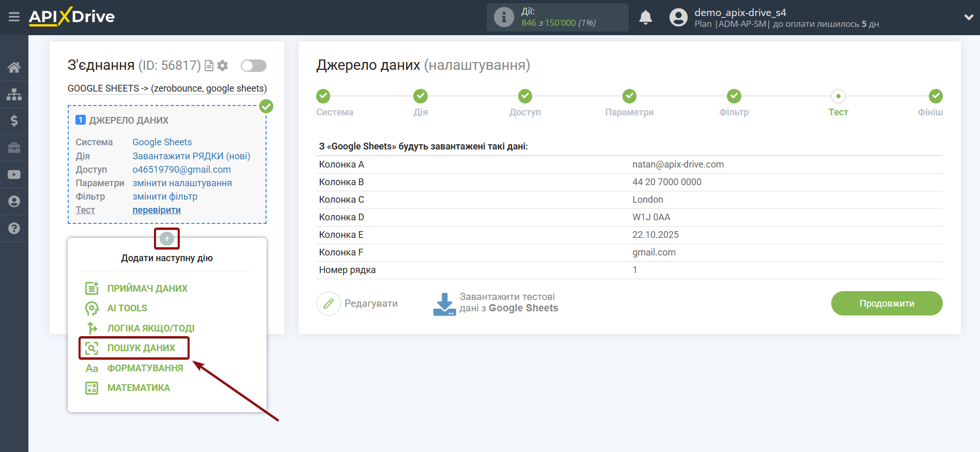Click the 'Номер рядка' row label
The image size is (980, 452).
[347, 270]
